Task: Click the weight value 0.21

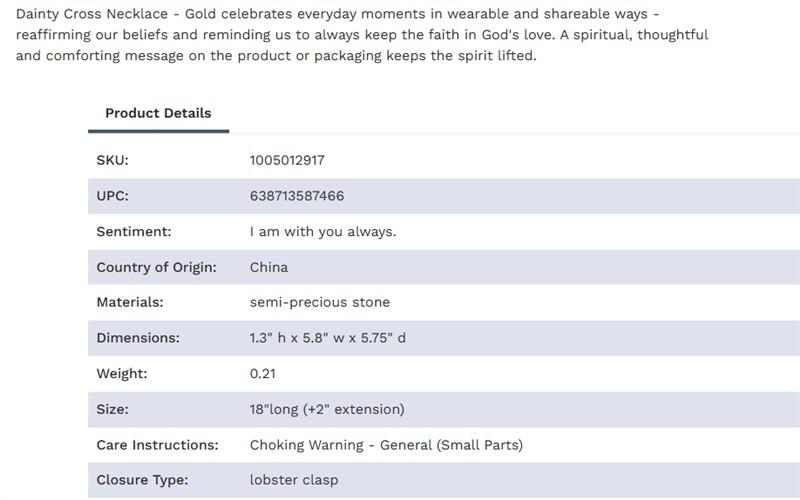Action: [263, 374]
